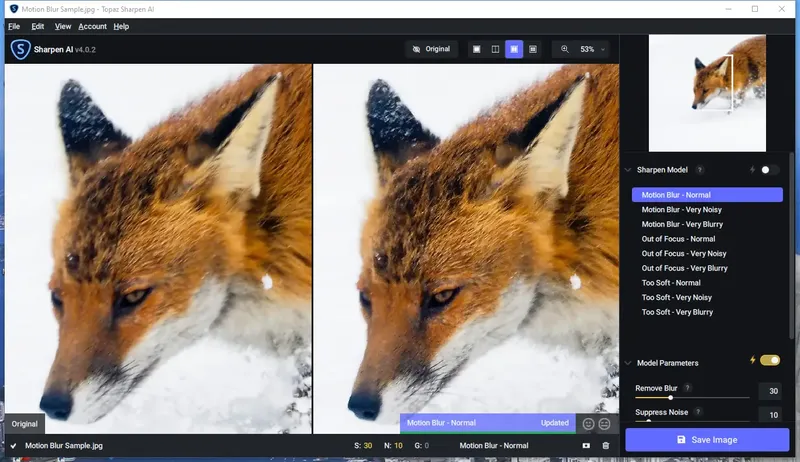Adjust the Remove Blur slider handle
The height and width of the screenshot is (462, 800).
click(670, 397)
